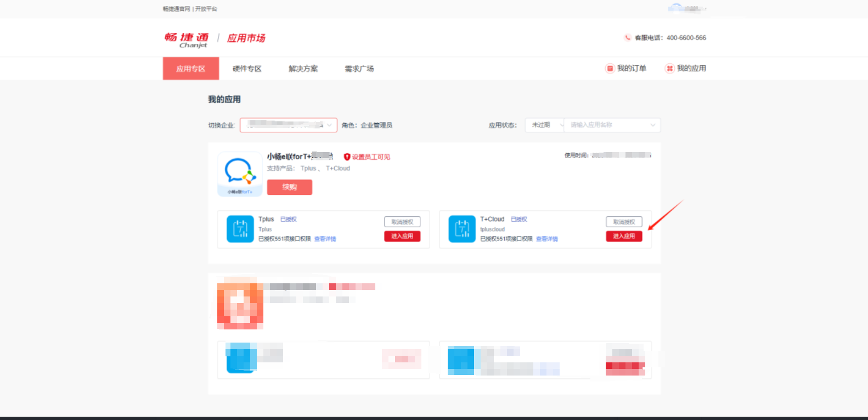Viewport: 868px width, 420px height.
Task: Click 设置员工可见 link
Action: tap(371, 157)
